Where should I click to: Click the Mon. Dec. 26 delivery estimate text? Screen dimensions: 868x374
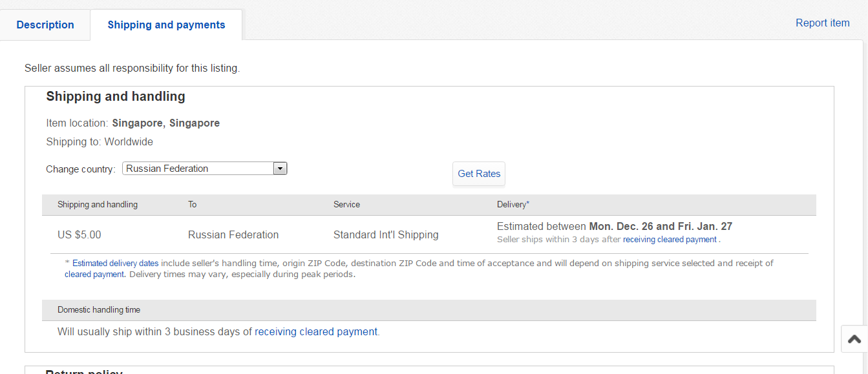coord(620,227)
